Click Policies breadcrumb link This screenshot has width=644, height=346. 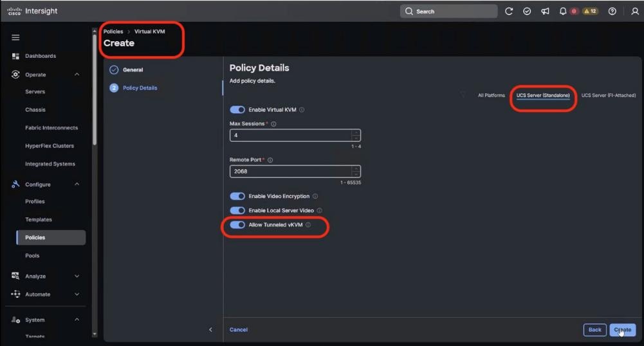tap(113, 32)
